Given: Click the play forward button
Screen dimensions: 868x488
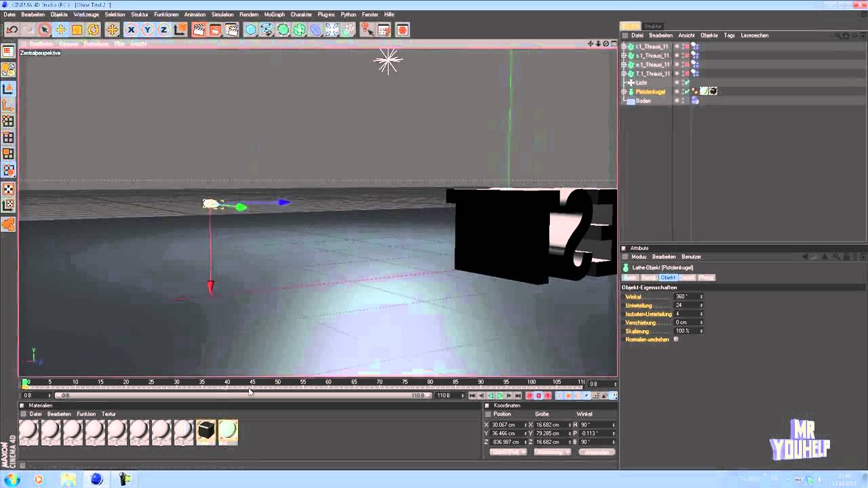Looking at the screenshot, I should point(500,396).
